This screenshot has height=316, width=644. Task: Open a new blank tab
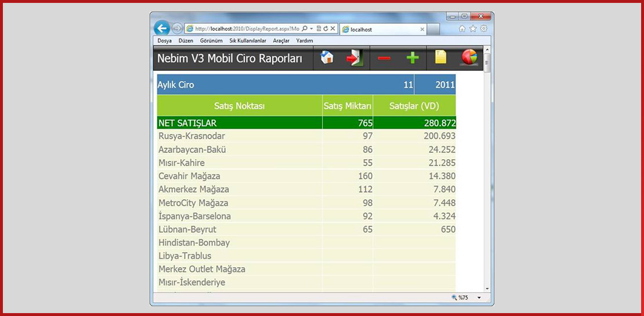[x=433, y=29]
